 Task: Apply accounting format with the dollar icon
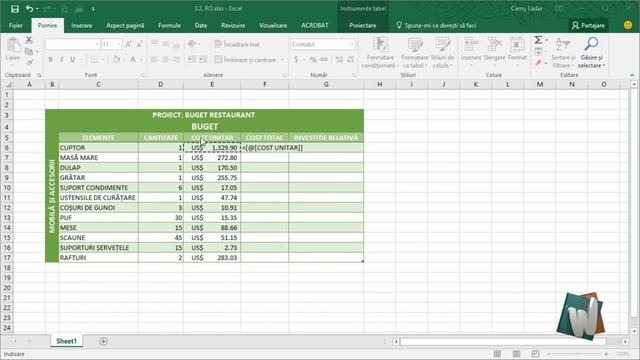pos(296,60)
